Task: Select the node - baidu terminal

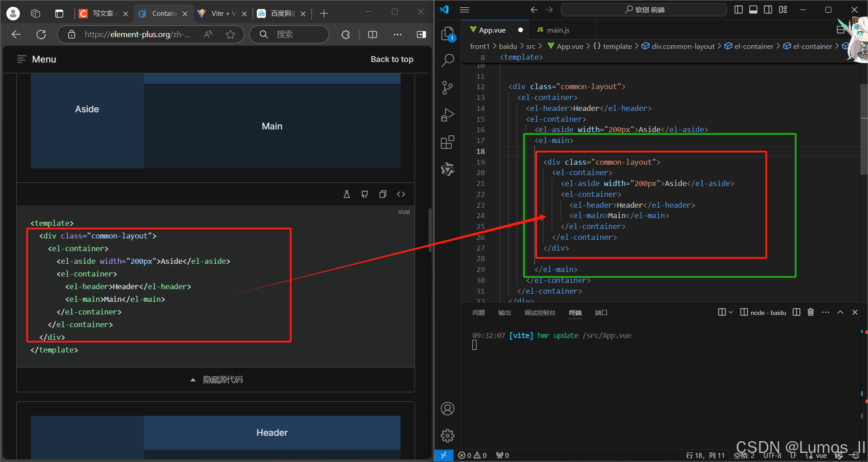Action: (763, 312)
